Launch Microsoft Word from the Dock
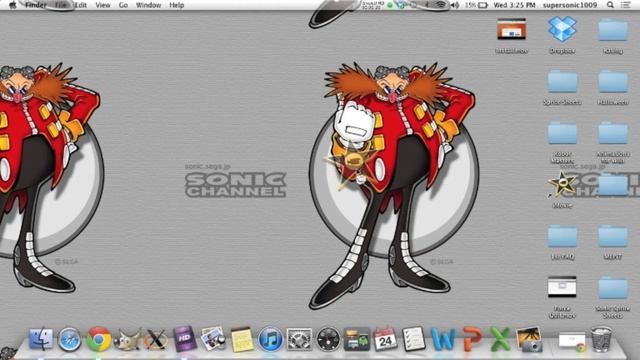The width and height of the screenshot is (640, 360). pos(443,340)
